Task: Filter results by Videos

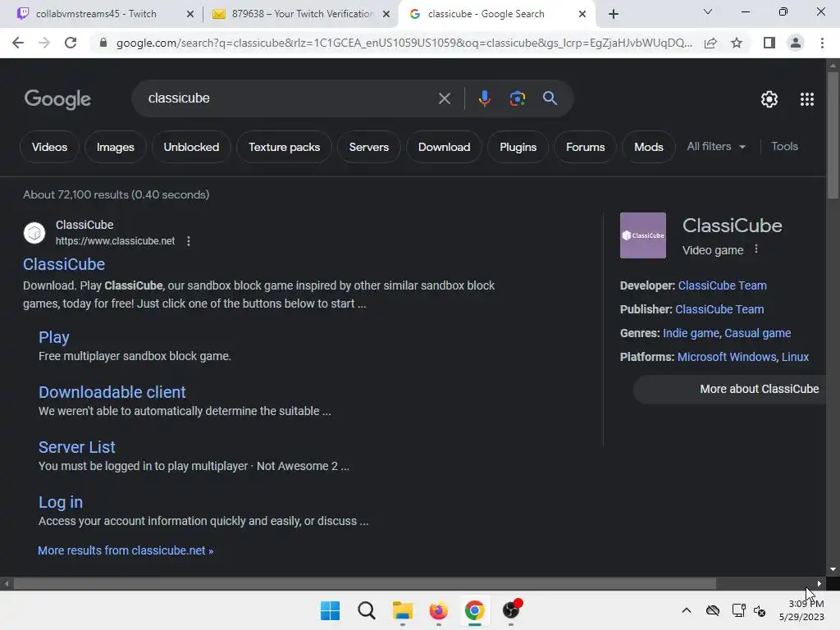Action: click(x=49, y=147)
